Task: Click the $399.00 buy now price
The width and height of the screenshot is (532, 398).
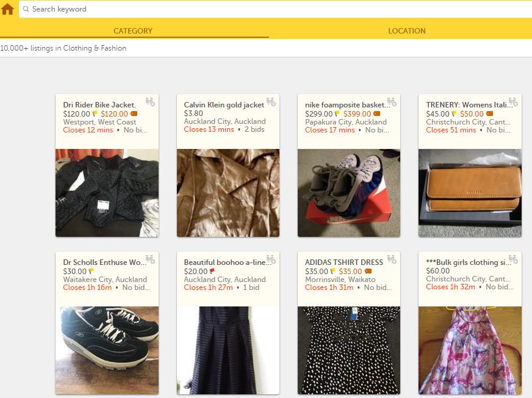Action: pos(357,114)
